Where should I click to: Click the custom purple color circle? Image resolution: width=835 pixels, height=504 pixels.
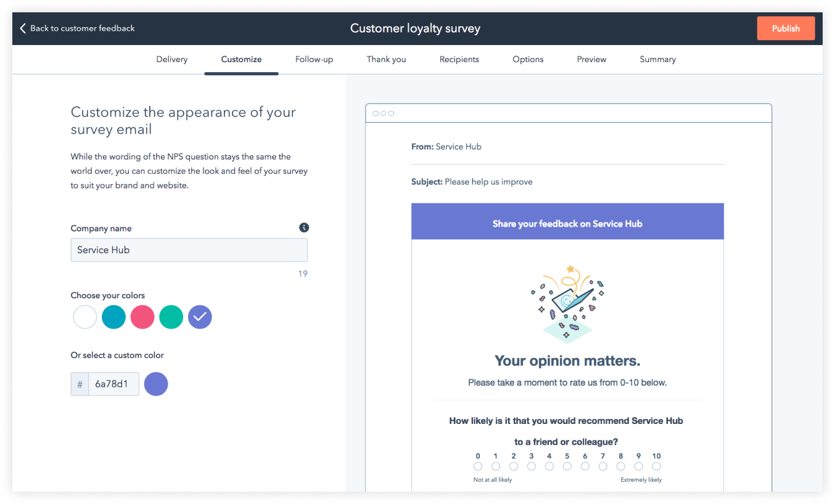tap(156, 384)
